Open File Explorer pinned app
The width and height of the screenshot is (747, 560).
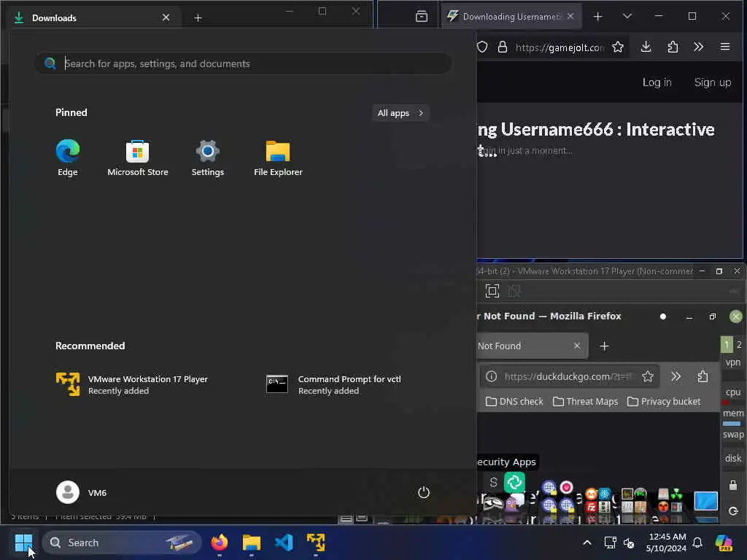(278, 158)
